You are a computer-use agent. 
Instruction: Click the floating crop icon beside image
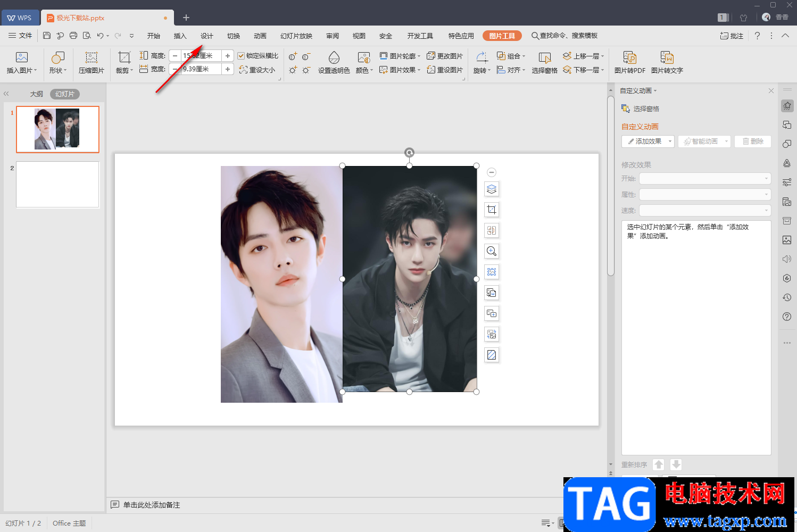[492, 210]
